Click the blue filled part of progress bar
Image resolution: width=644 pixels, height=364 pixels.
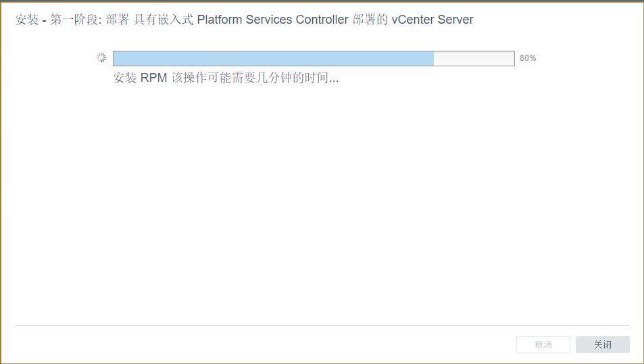pos(274,58)
